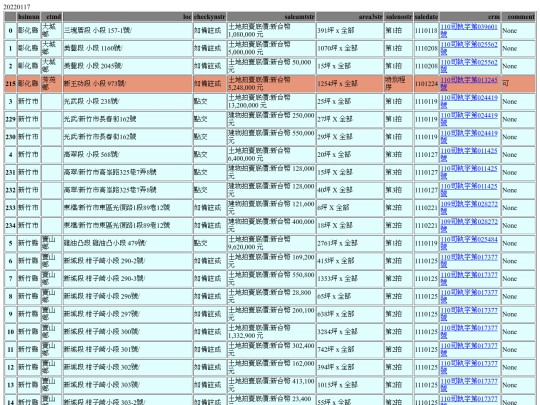Image resolution: width=540 pixels, height=405 pixels.
Task: Click the sale amount 6,400,000 cell in row 4
Action: click(x=271, y=154)
